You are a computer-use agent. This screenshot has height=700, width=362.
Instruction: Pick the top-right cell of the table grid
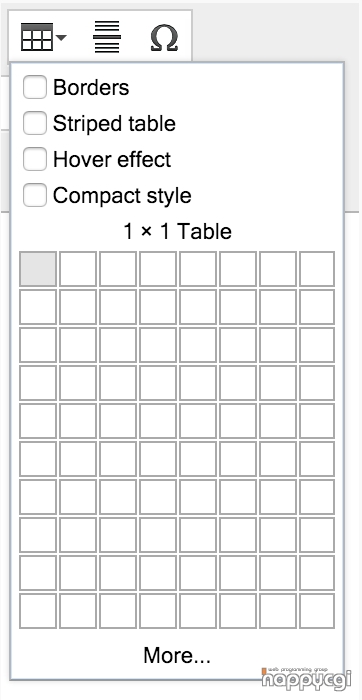coord(317,269)
